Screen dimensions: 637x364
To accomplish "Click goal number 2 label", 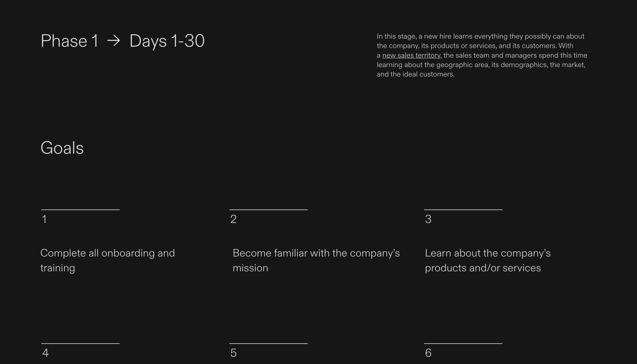I will (x=233, y=219).
